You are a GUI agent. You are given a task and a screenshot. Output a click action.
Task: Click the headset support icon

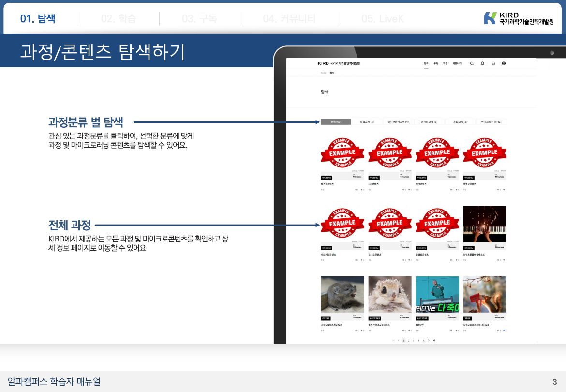point(493,63)
